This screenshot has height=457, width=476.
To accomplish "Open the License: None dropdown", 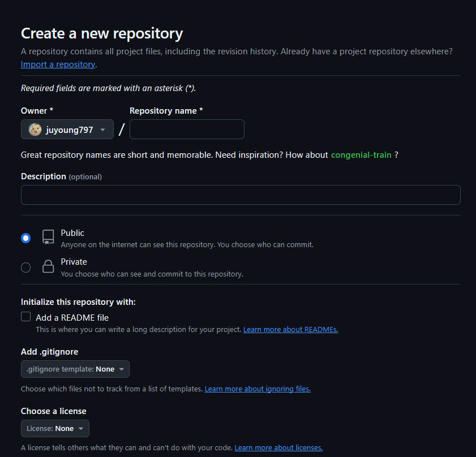I will [55, 429].
